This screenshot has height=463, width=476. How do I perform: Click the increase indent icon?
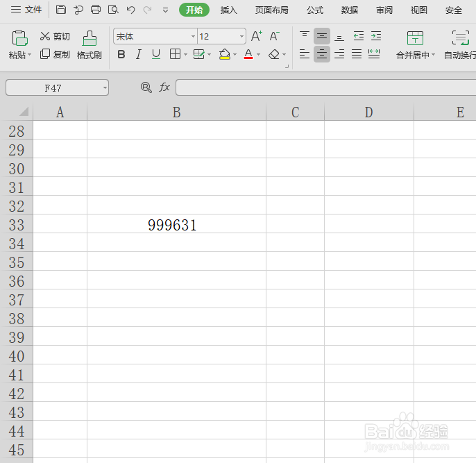point(376,36)
